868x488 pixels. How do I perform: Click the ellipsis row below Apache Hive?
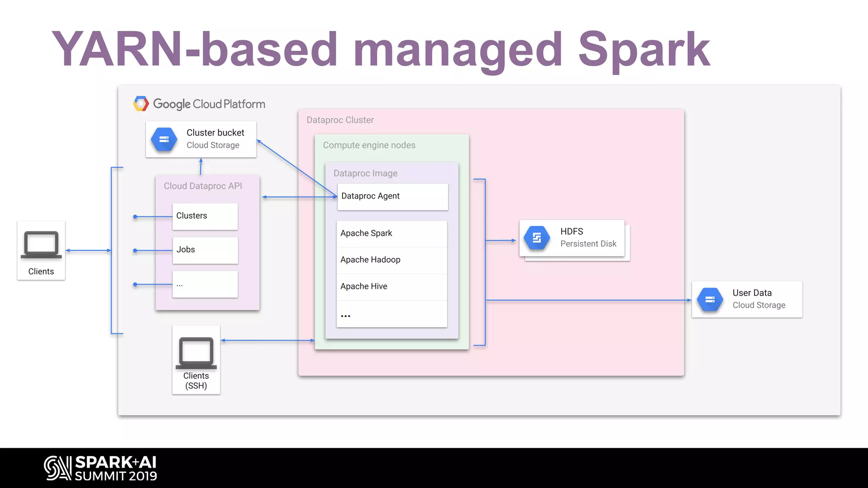click(x=392, y=314)
